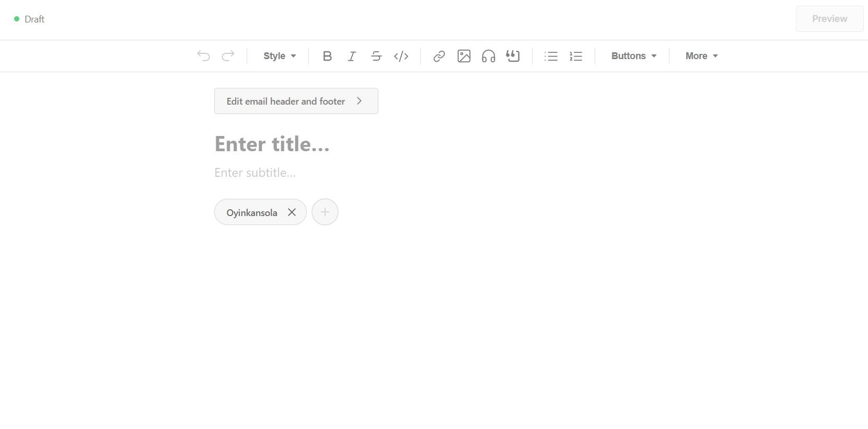Apply strikethrough formatting
This screenshot has width=868, height=429.
[376, 56]
